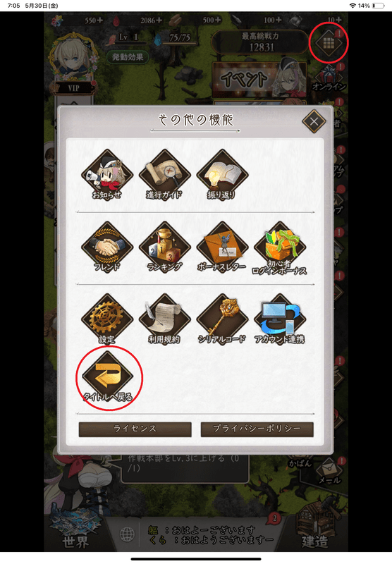Open the ボーナスレター envelope icon
This screenshot has height=564, width=392.
pyautogui.click(x=222, y=247)
